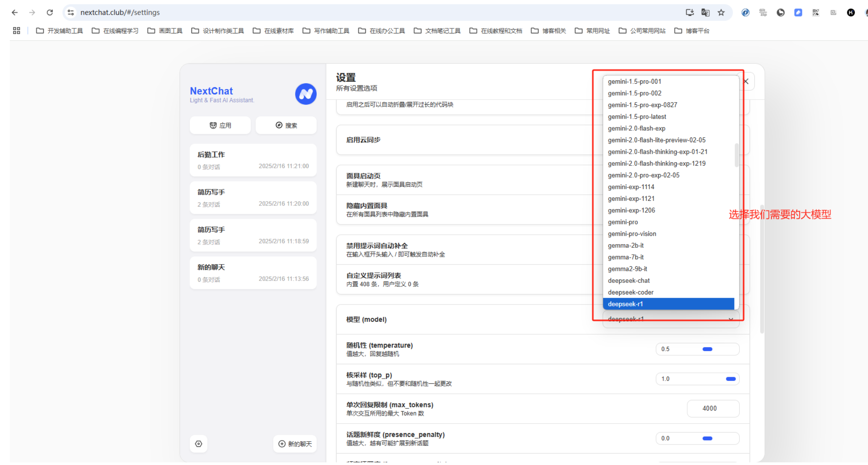Click the install app icon in address bar
The width and height of the screenshot is (868, 465).
point(689,12)
